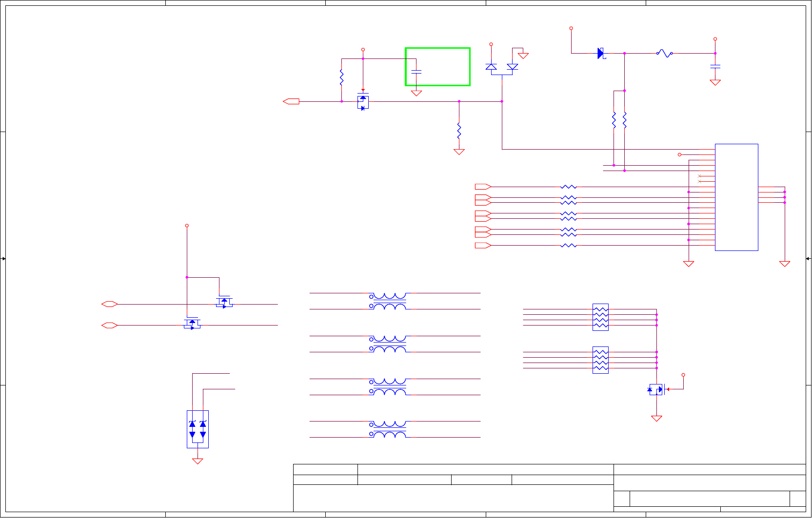Click the MOSFET beneath the two resistor arrays
The image size is (812, 518).
(656, 389)
